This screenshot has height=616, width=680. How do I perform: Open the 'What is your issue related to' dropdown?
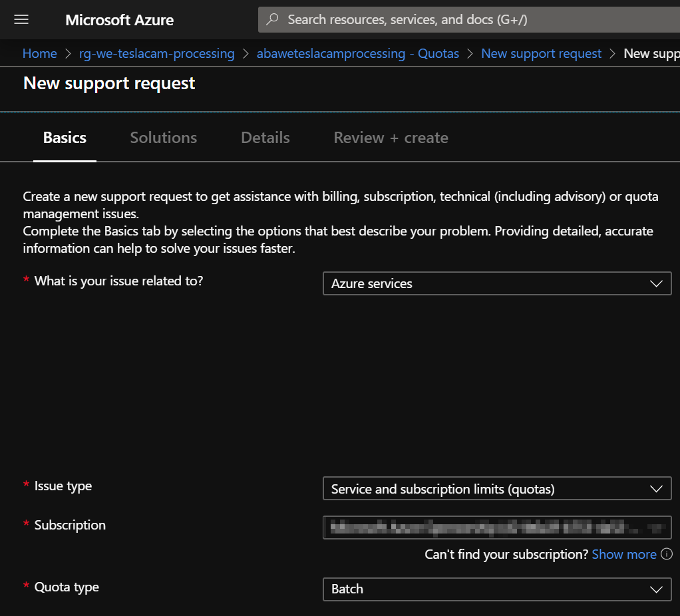(x=497, y=283)
